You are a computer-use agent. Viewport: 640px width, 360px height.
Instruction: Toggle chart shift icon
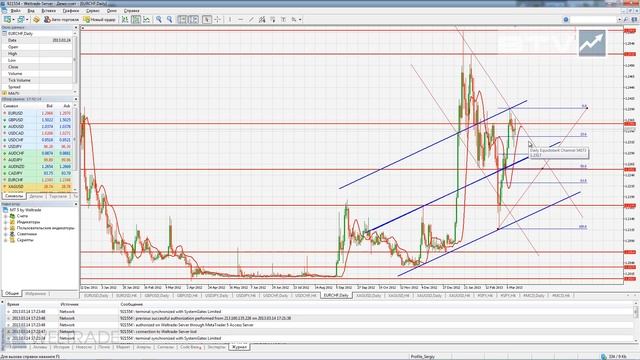point(193,19)
